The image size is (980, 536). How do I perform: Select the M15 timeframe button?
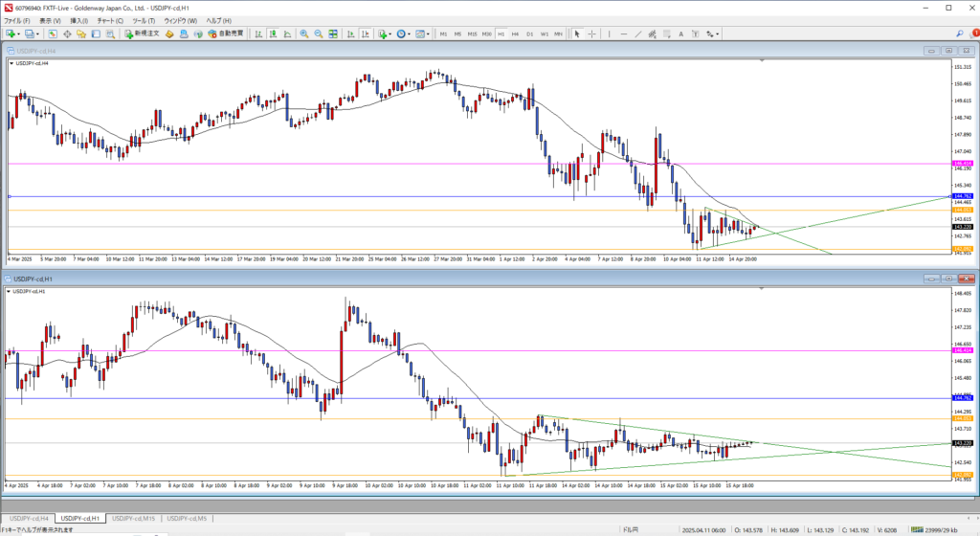[x=472, y=33]
